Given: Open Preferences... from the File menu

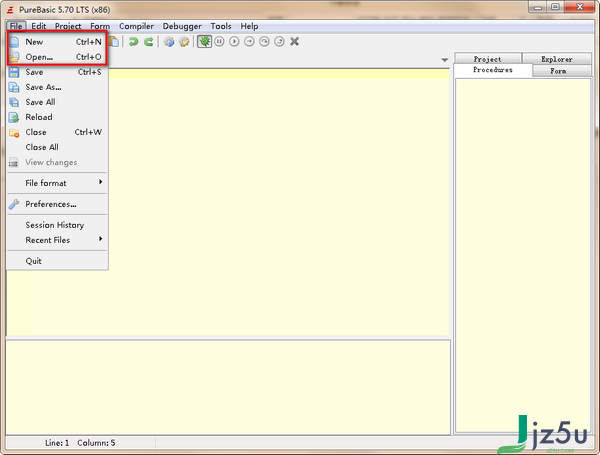Looking at the screenshot, I should (x=57, y=204).
